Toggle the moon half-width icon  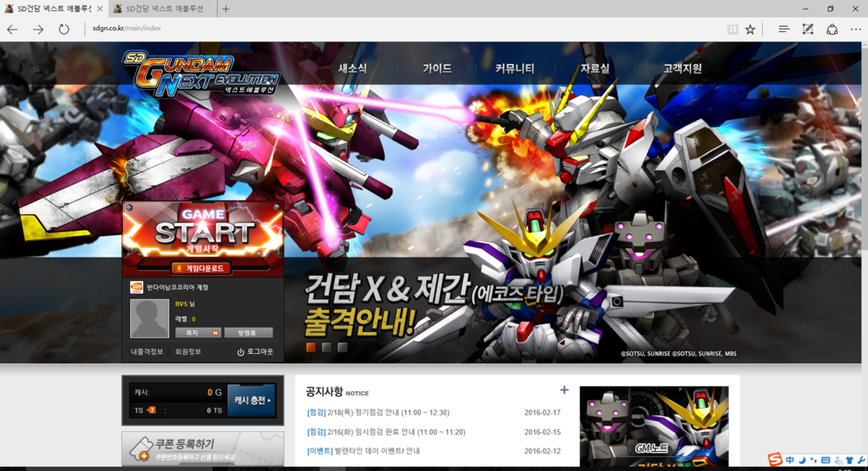coord(802,460)
